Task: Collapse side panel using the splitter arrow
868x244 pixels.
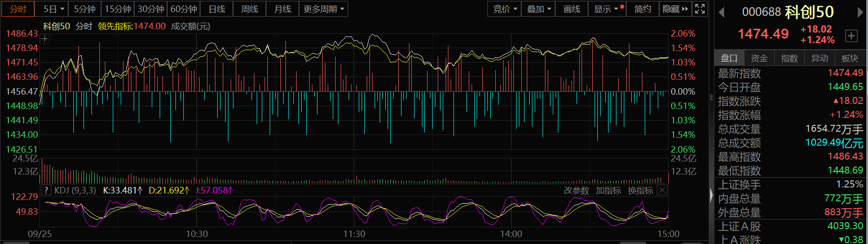Action: coord(711,195)
